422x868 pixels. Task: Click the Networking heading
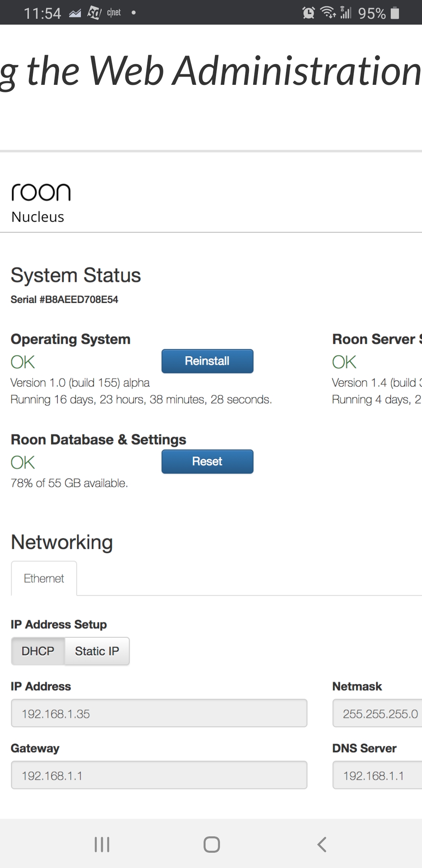pyautogui.click(x=62, y=542)
